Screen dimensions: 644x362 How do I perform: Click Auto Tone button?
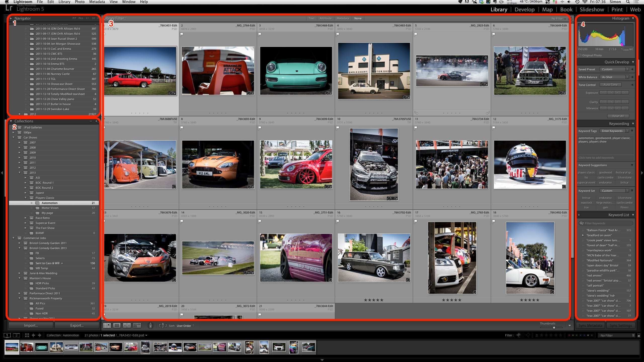[x=611, y=85]
